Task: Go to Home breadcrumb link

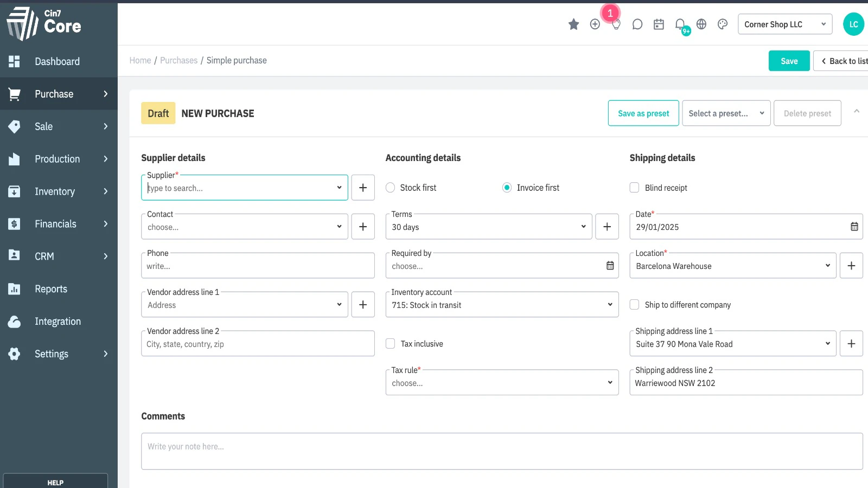Action: (x=140, y=60)
